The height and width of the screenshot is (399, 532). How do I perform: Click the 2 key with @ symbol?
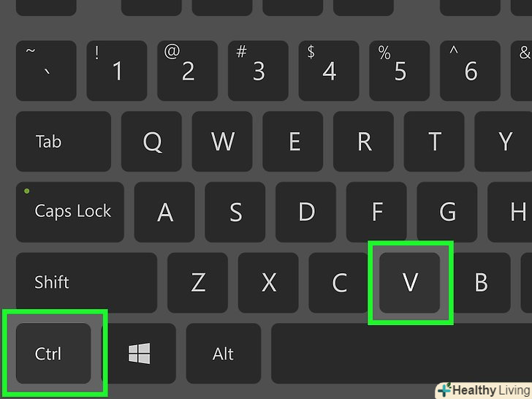pyautogui.click(x=188, y=71)
